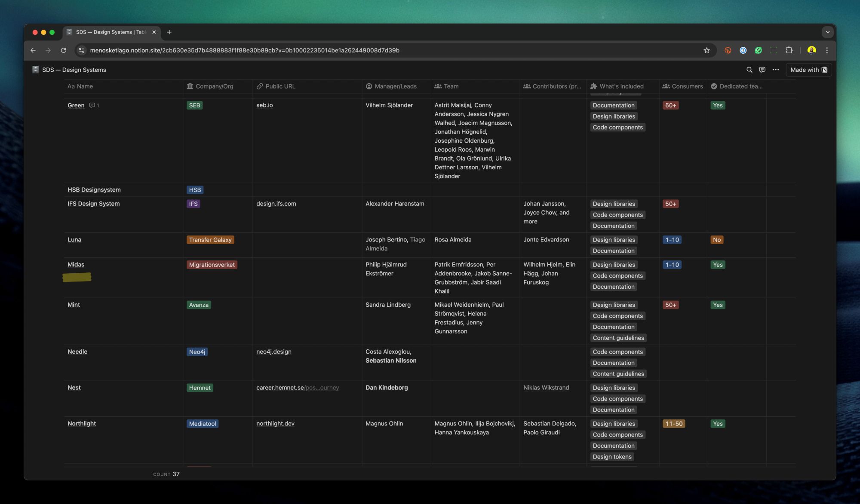Click the dashed-square capture extension icon
This screenshot has width=860, height=504.
[x=774, y=50]
